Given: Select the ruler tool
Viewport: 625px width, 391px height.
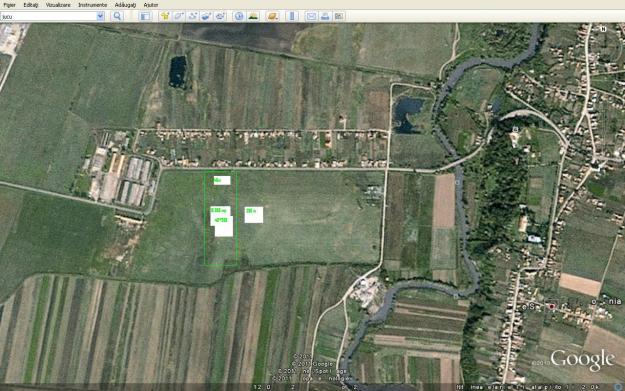Looking at the screenshot, I should click(x=292, y=16).
